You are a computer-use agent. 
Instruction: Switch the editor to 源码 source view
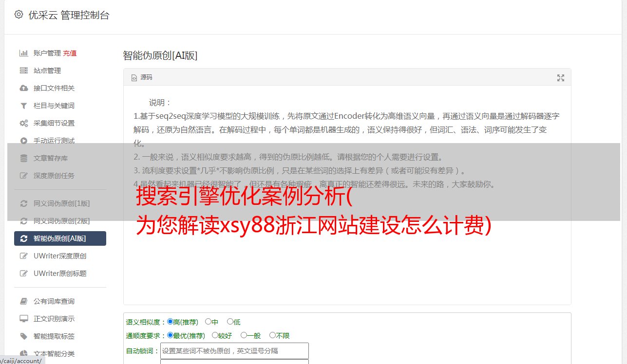click(x=142, y=77)
